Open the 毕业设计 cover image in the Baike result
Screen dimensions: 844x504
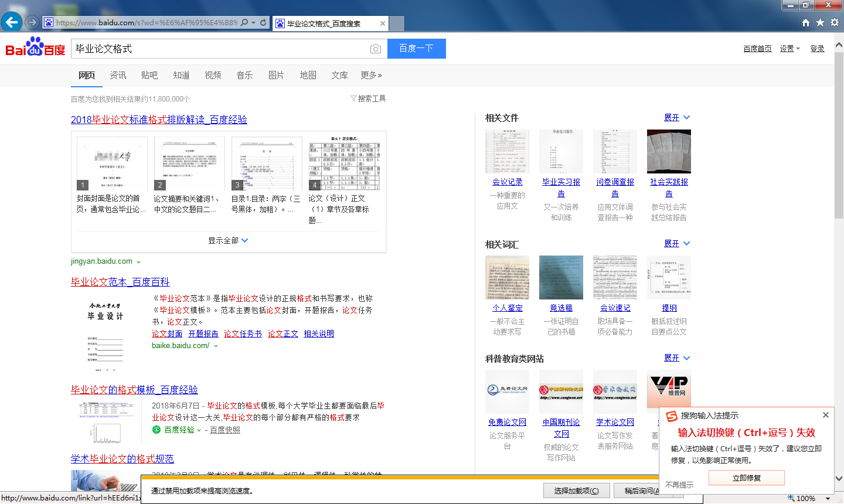pyautogui.click(x=106, y=336)
